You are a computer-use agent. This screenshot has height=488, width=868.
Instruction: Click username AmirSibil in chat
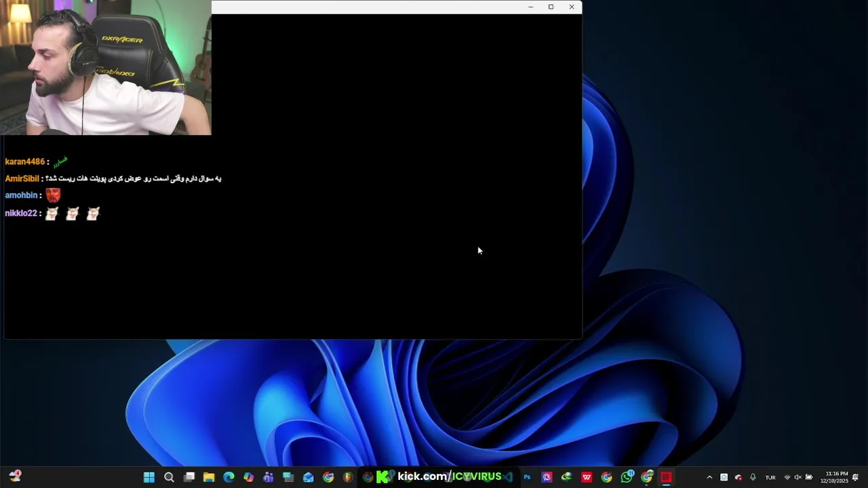click(22, 178)
